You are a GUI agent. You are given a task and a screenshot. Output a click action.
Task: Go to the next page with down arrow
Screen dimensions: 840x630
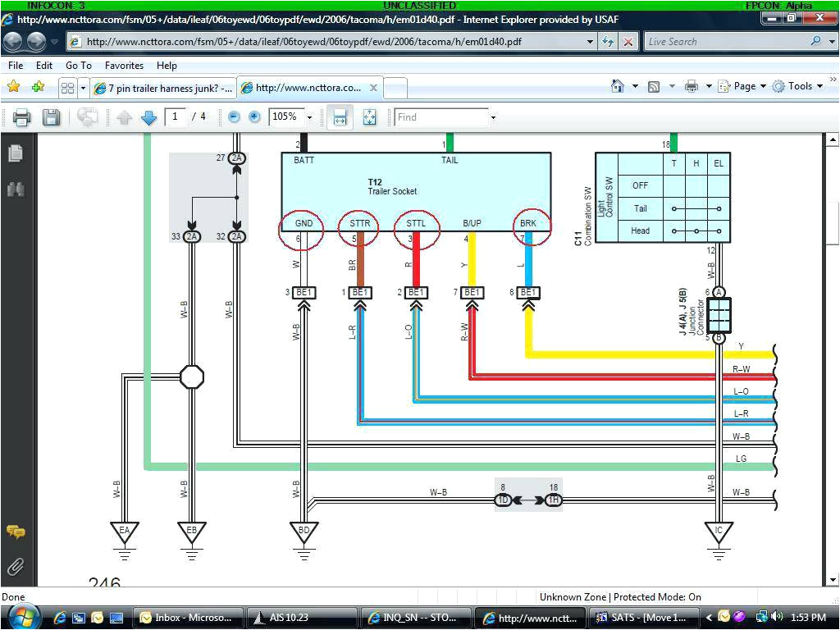pyautogui.click(x=149, y=116)
